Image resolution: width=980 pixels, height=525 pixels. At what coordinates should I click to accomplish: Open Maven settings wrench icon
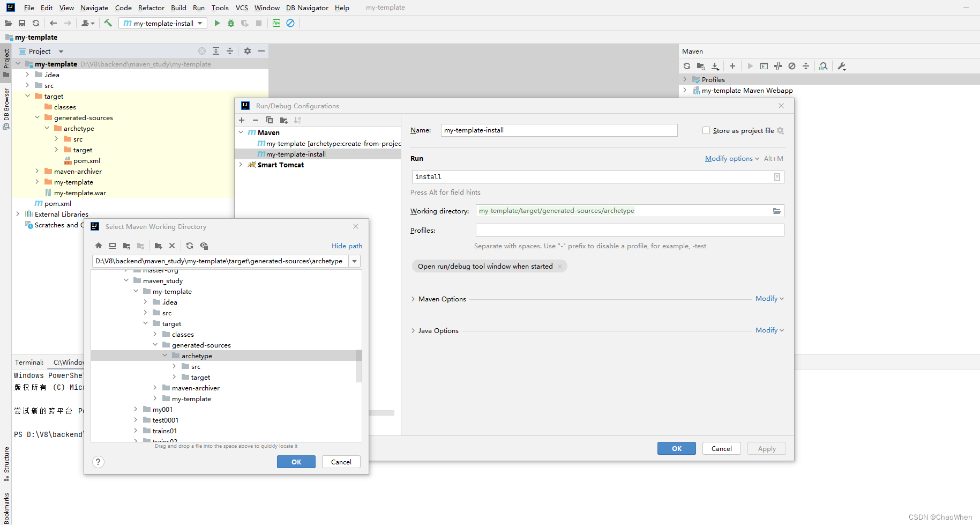(x=842, y=66)
